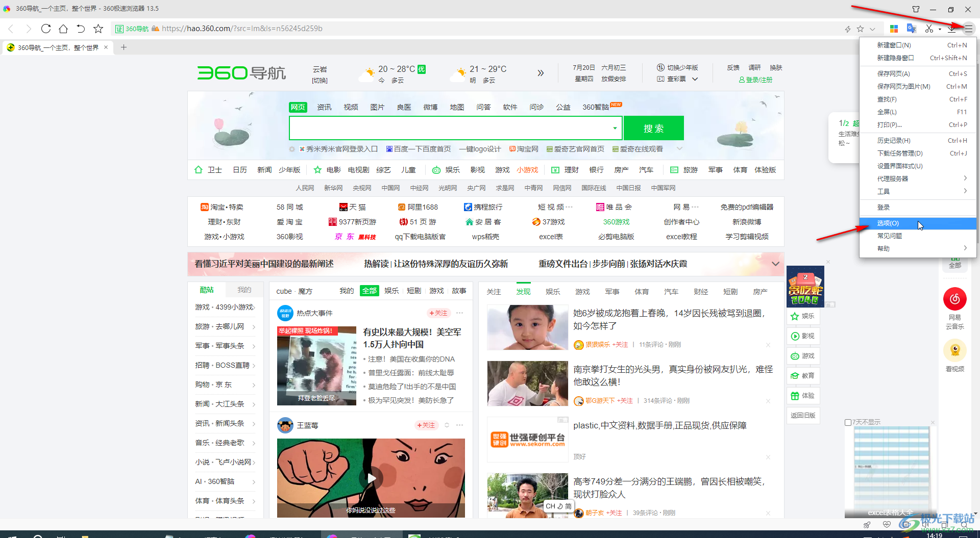Click the download manager arrow icon

pyautogui.click(x=952, y=29)
